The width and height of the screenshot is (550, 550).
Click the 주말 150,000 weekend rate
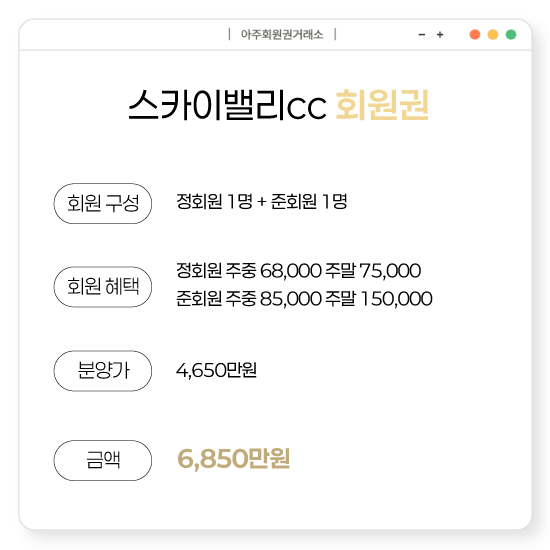[x=379, y=299]
